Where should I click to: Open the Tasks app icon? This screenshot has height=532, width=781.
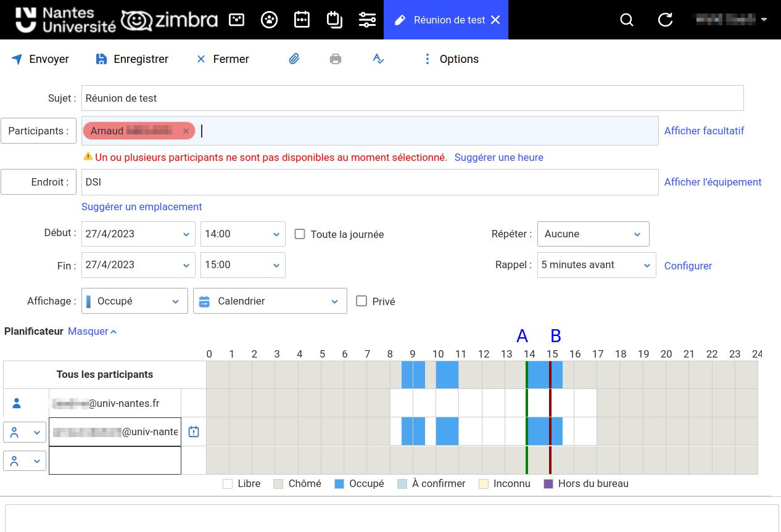[334, 20]
